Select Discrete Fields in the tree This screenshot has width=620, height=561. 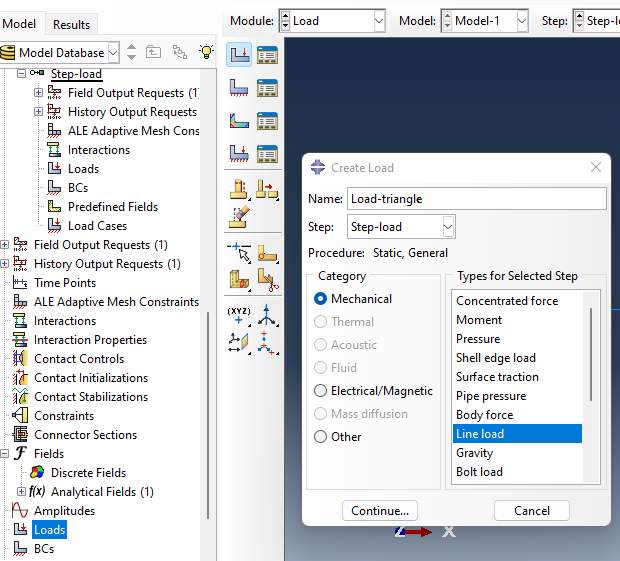[x=88, y=473]
